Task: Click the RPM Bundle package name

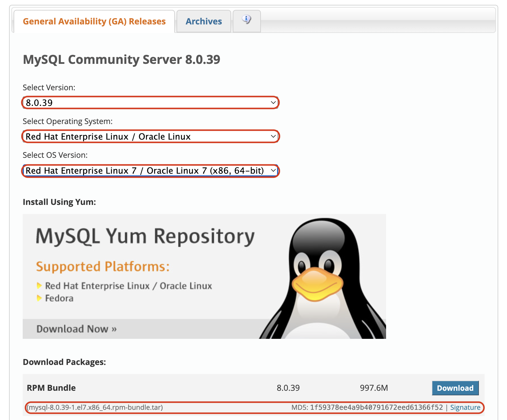Action: pyautogui.click(x=51, y=388)
